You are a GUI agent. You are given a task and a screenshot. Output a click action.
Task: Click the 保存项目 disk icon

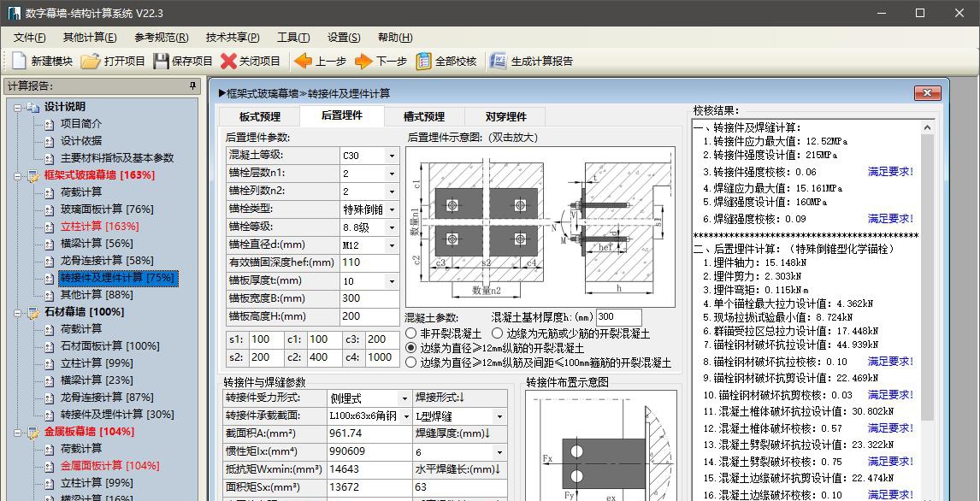tap(162, 61)
